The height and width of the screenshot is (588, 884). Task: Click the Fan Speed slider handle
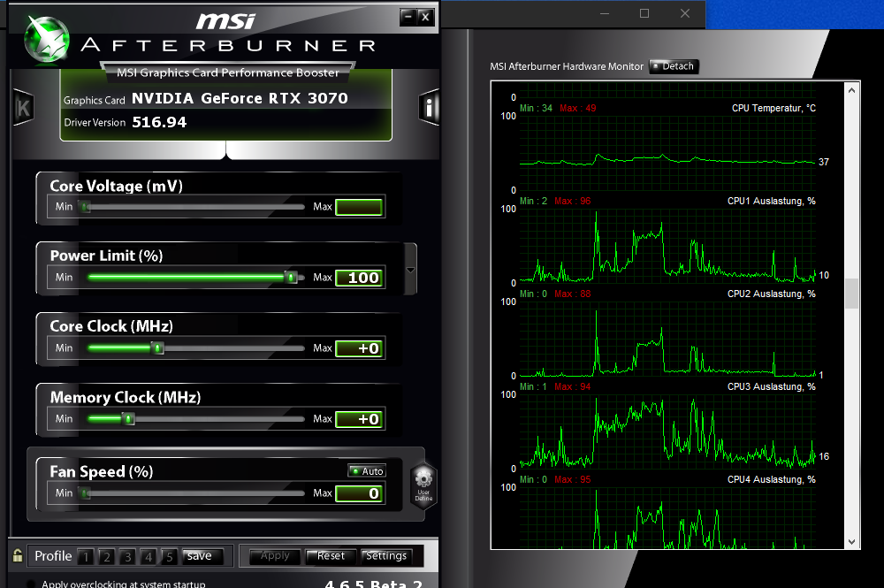pyautogui.click(x=85, y=493)
